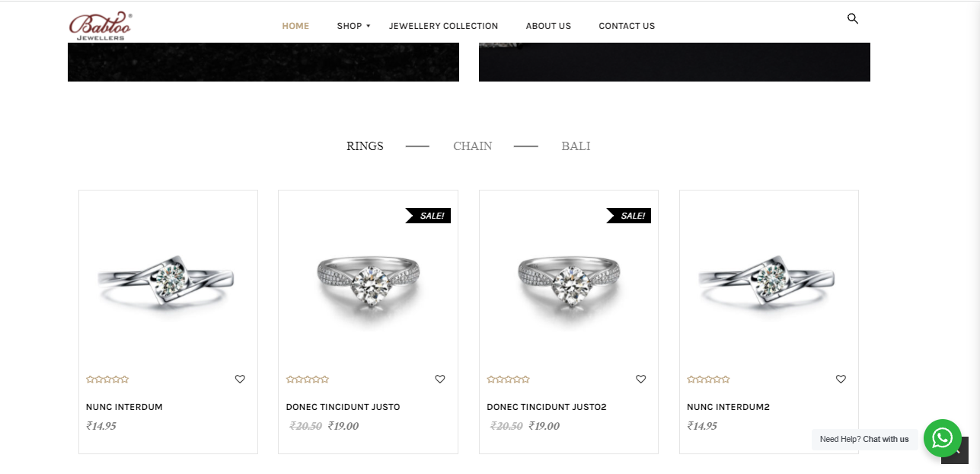
Task: Toggle wishlist heart for Donec Tincidunt Justo
Action: pyautogui.click(x=440, y=379)
